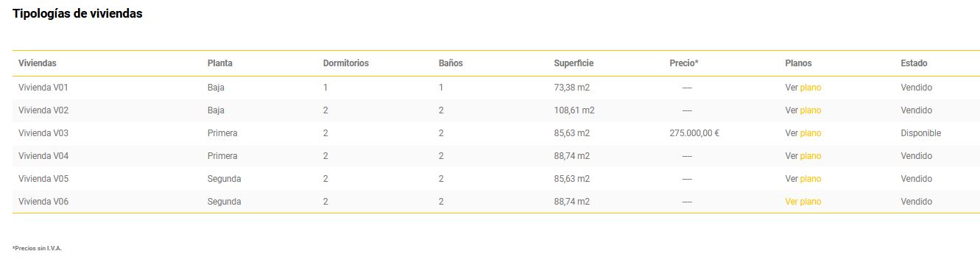
Task: Open the floor plan link for Vivienda V06
Action: 803,202
